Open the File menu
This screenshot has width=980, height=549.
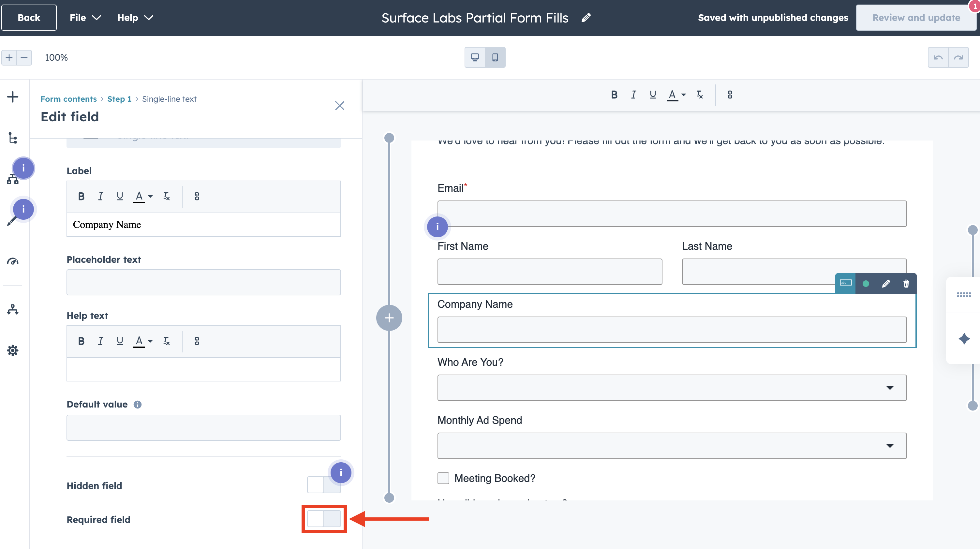pyautogui.click(x=85, y=18)
